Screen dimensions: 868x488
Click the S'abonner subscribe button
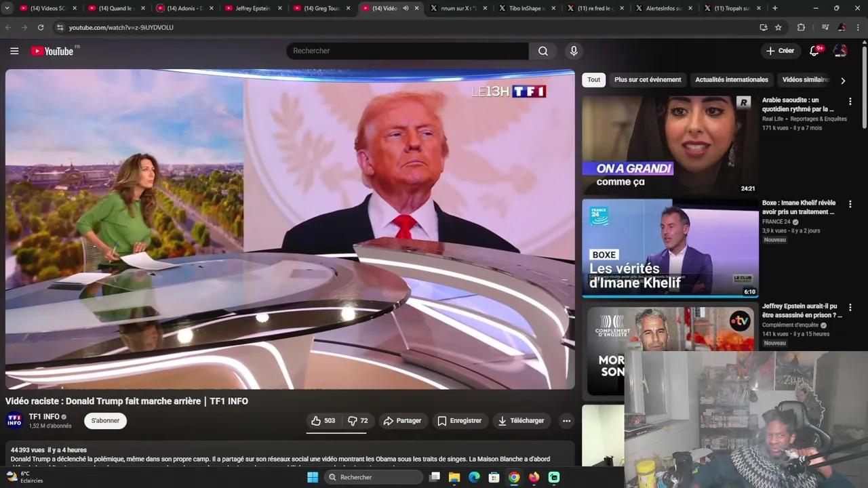[x=105, y=421]
